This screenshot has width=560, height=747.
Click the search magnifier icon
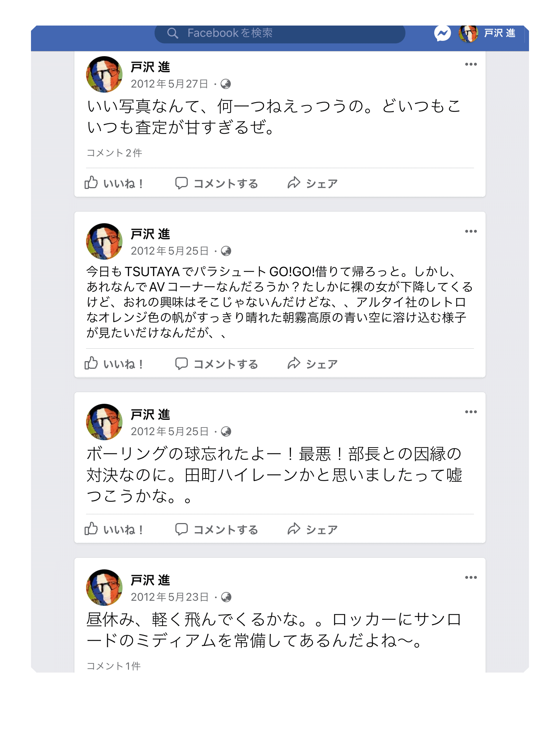coord(172,33)
